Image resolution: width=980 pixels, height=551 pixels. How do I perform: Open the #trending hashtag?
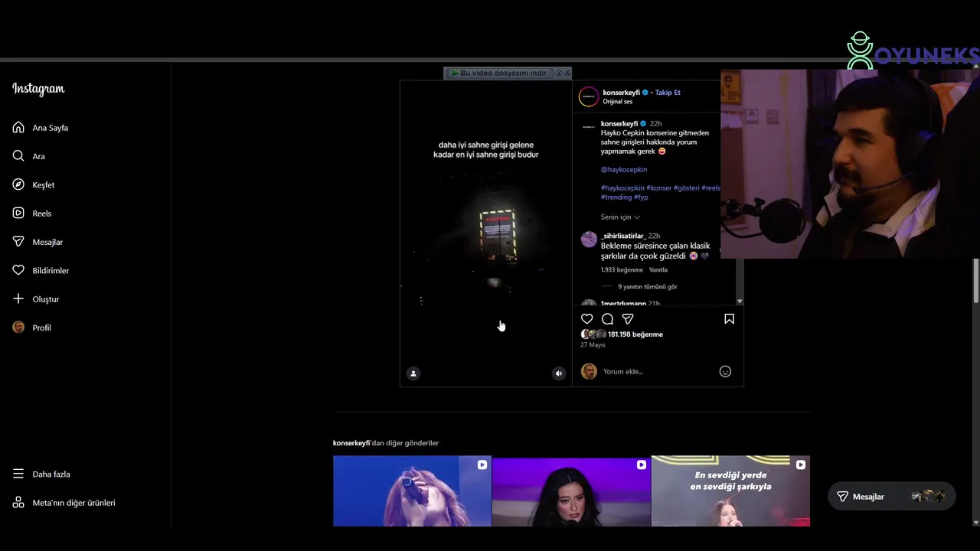(616, 197)
